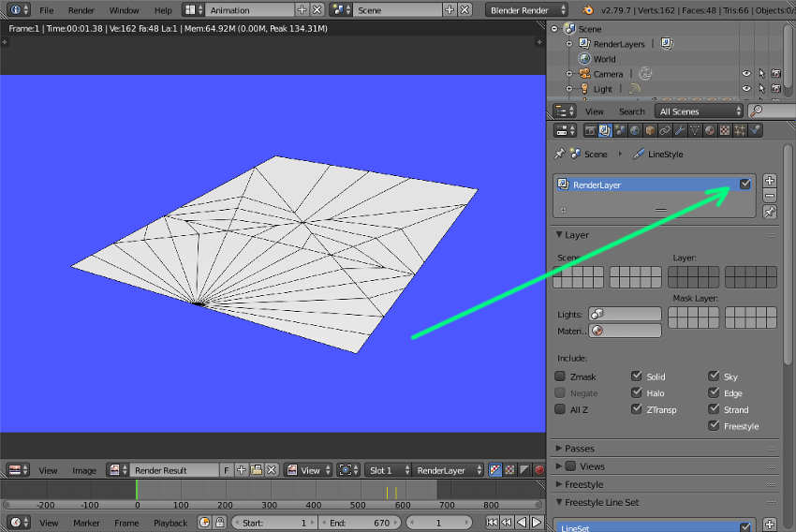Open the Constraints properties tab
The width and height of the screenshot is (796, 532).
(x=665, y=130)
